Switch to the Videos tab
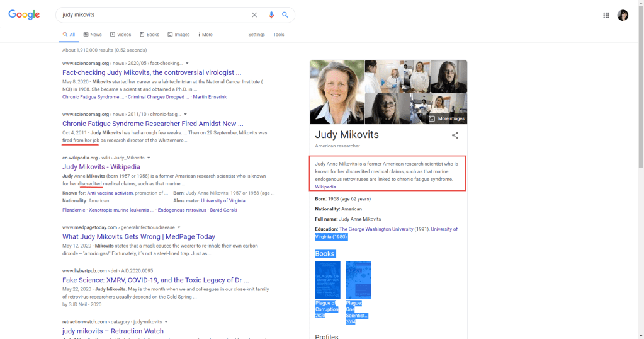 (121, 35)
